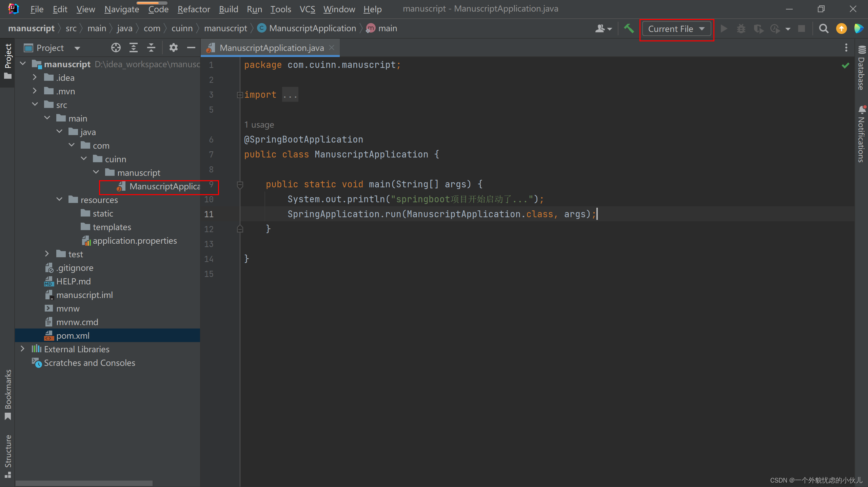The image size is (868, 487).
Task: Open the Build menu
Action: (229, 9)
